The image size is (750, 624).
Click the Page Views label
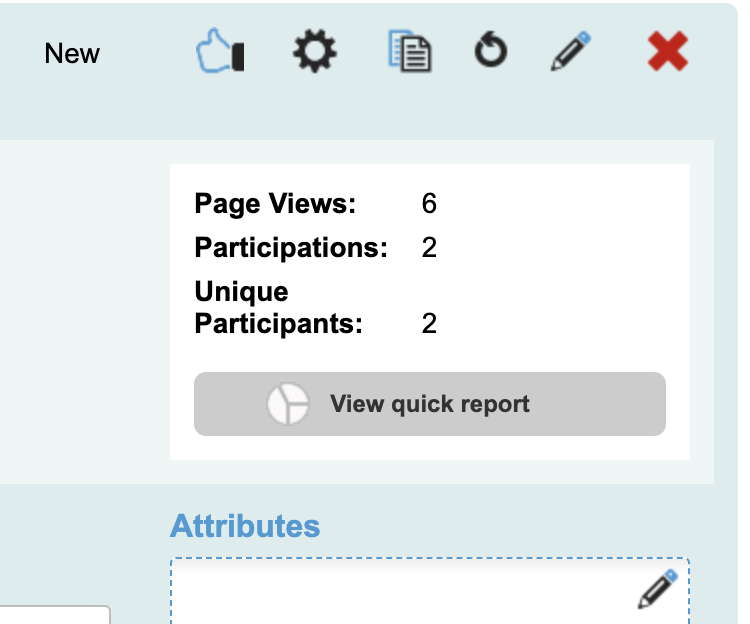pyautogui.click(x=275, y=204)
